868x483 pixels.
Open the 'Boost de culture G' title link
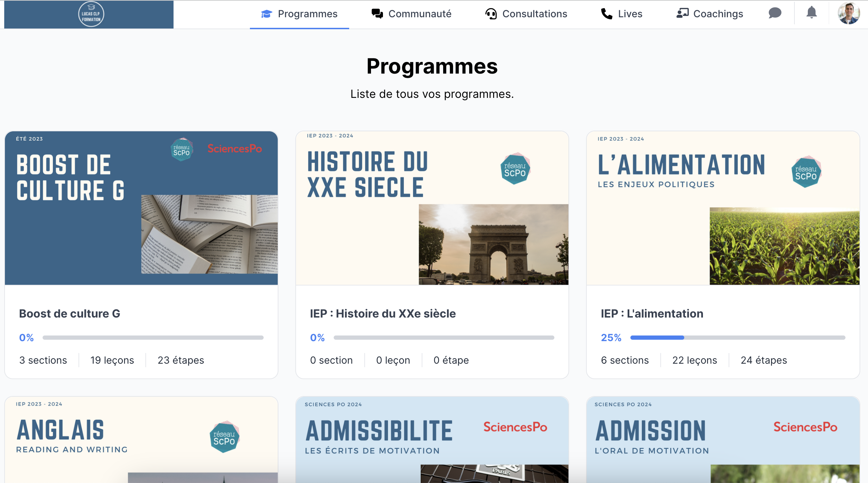[70, 313]
